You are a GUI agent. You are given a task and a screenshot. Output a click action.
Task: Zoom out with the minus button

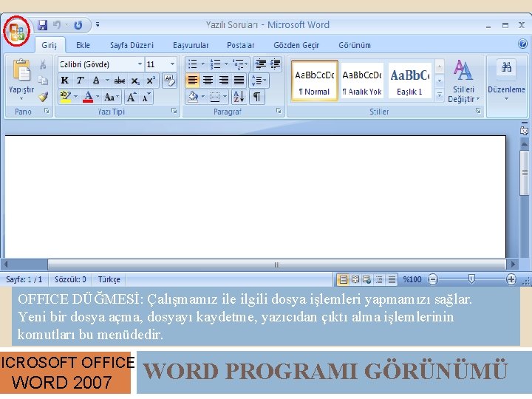[432, 279]
